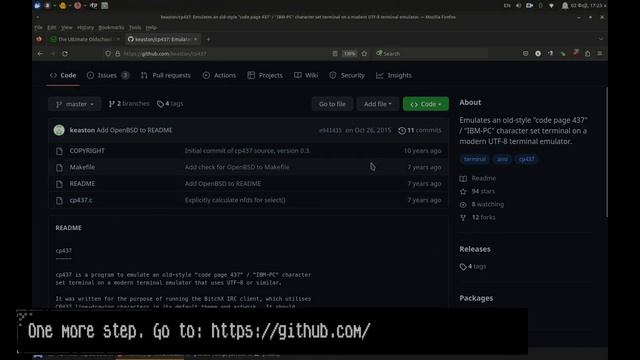Toggle reader view icon in address bar

coord(335,53)
